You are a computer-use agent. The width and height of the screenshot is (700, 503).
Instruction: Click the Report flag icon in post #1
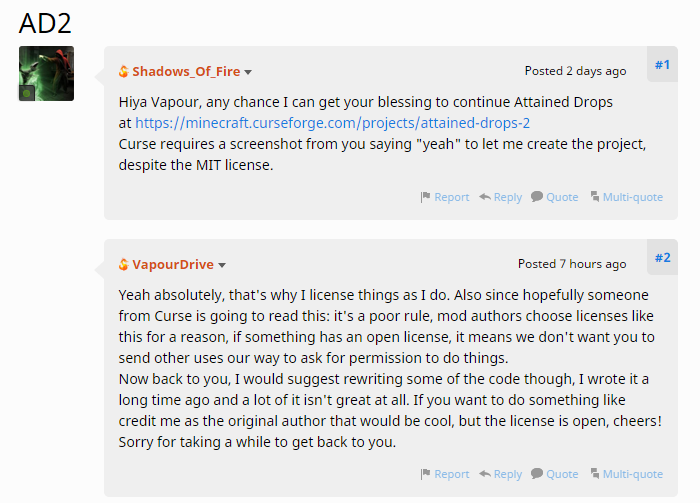coord(426,197)
